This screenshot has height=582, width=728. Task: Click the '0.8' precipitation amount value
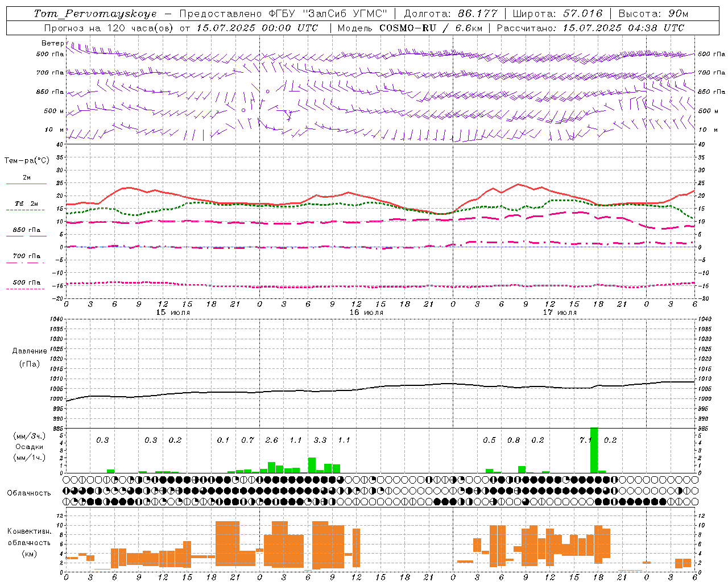514,440
